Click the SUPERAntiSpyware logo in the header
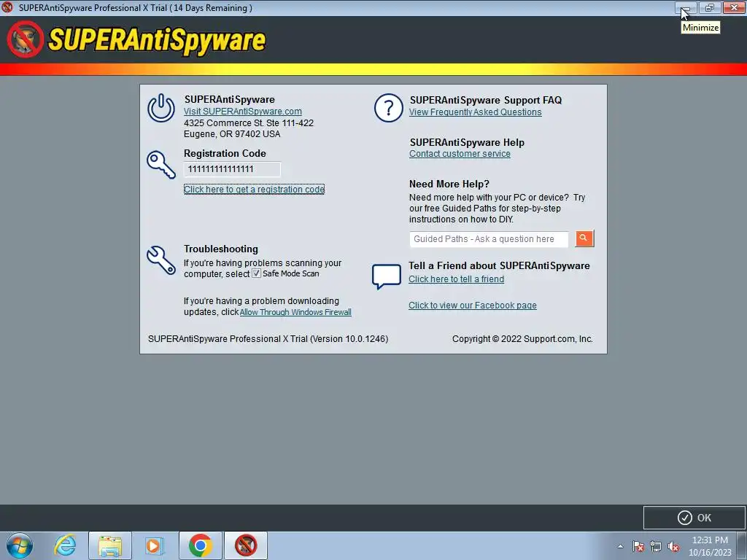The width and height of the screenshot is (747, 560). [136, 39]
